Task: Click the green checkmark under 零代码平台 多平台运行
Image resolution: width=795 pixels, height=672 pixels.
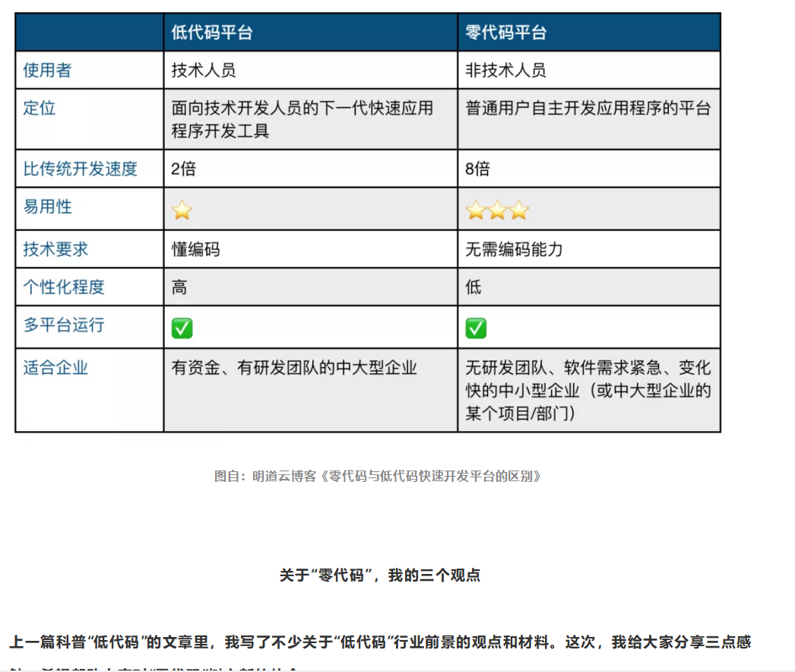Action: (477, 327)
